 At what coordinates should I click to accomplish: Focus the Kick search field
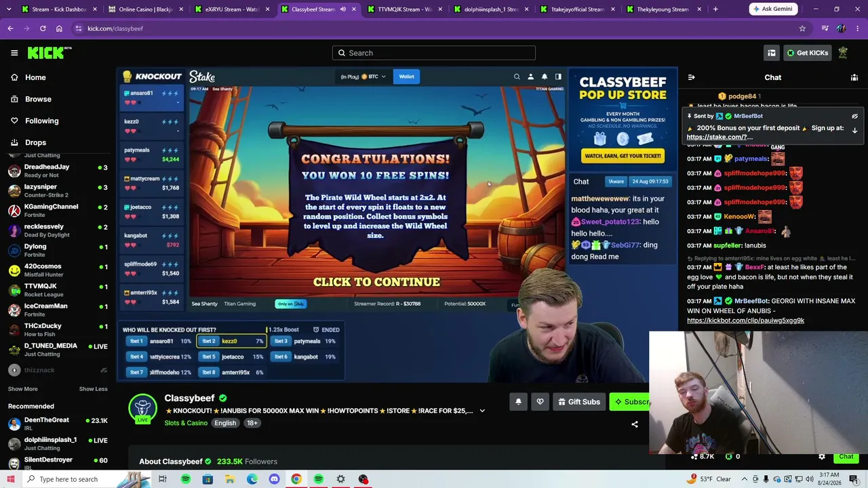[x=434, y=53]
